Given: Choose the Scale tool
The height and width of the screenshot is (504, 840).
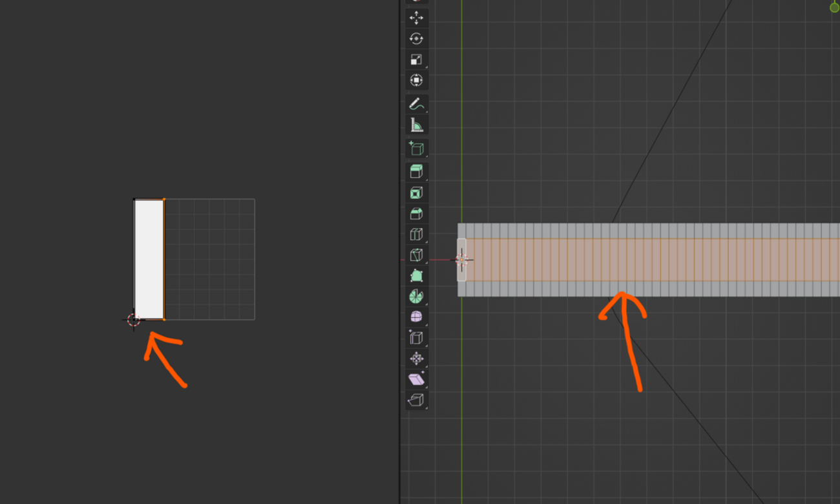Looking at the screenshot, I should point(417,60).
